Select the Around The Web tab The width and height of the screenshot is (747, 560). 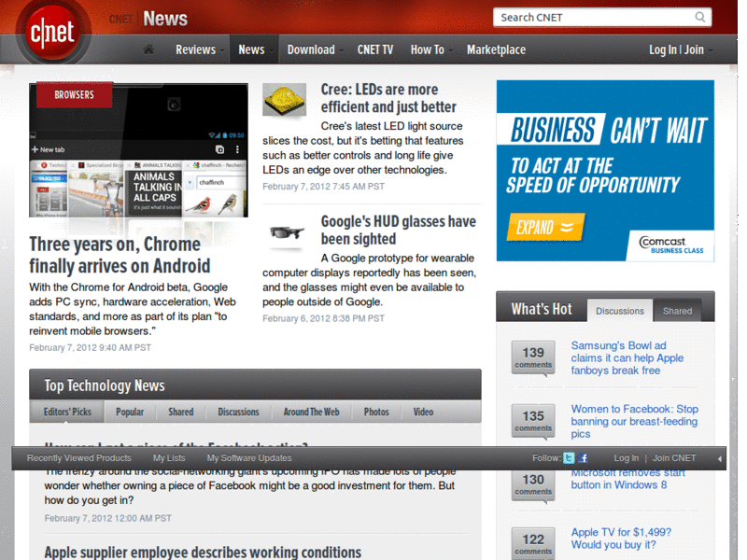(x=311, y=412)
